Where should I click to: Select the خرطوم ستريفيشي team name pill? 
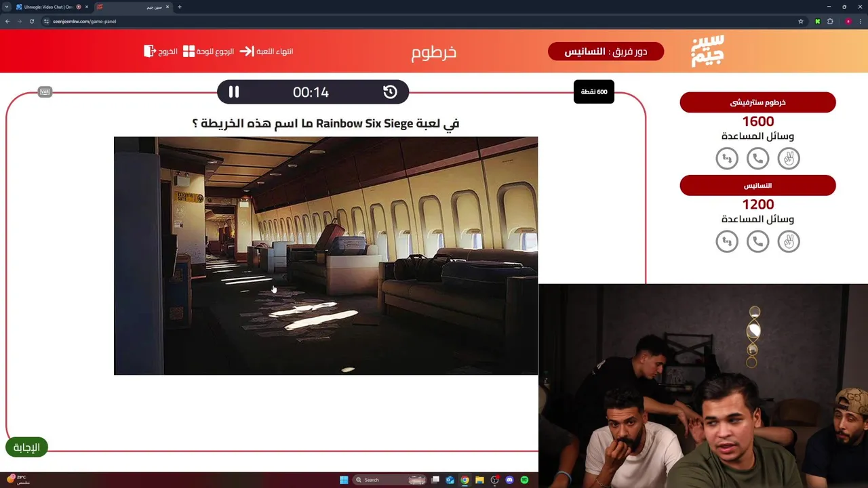pos(757,102)
